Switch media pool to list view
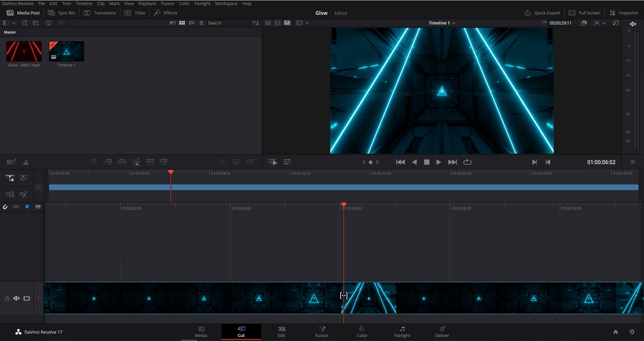This screenshot has height=341, width=644. point(201,23)
